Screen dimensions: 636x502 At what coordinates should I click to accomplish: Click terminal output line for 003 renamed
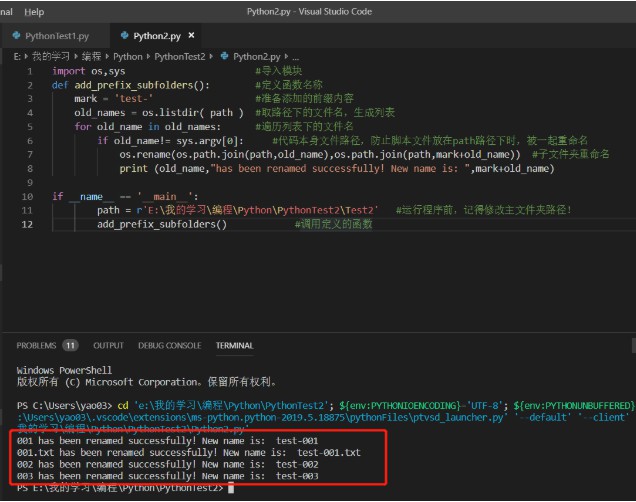[168, 476]
